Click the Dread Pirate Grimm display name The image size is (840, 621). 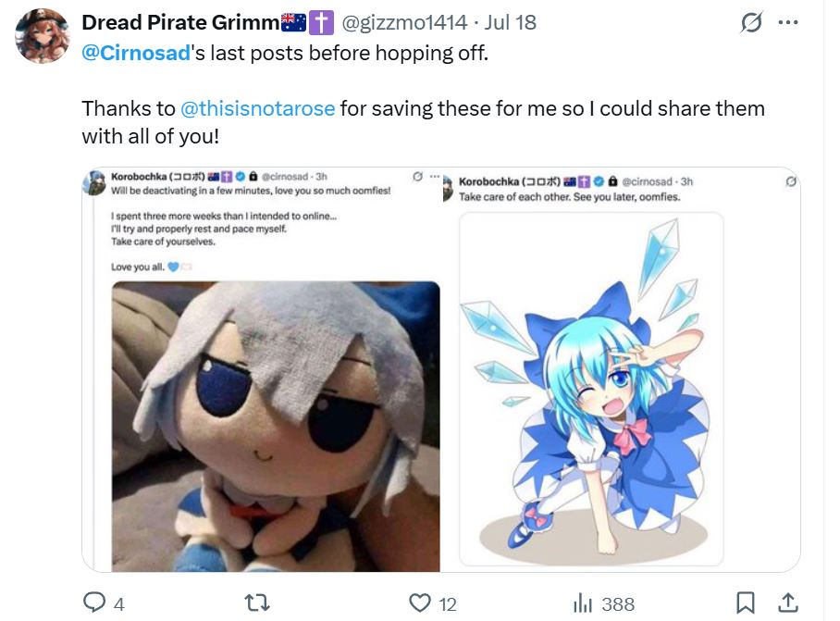pyautogui.click(x=180, y=22)
